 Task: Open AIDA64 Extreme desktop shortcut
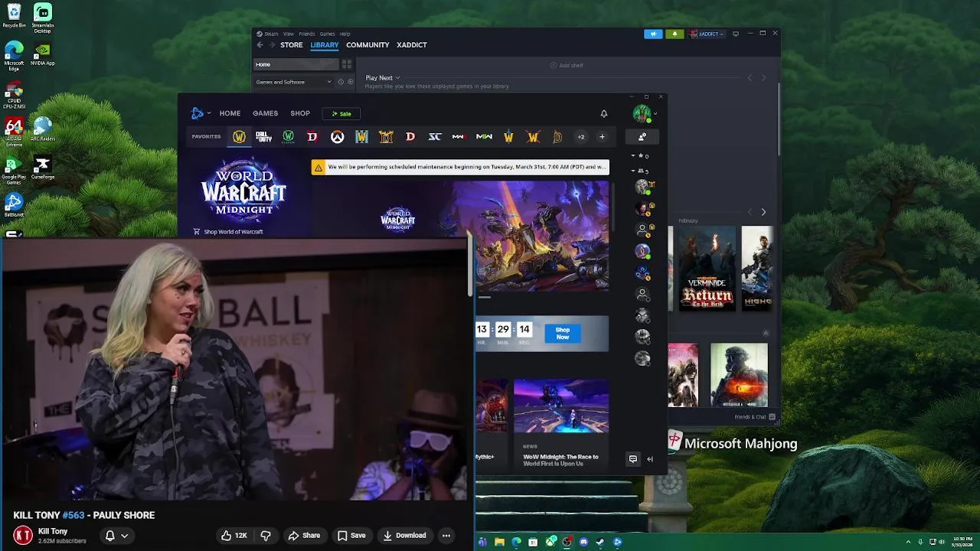coord(14,132)
